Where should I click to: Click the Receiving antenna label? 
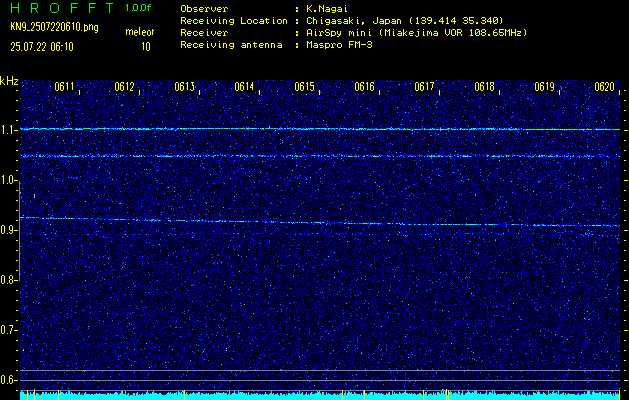click(231, 45)
